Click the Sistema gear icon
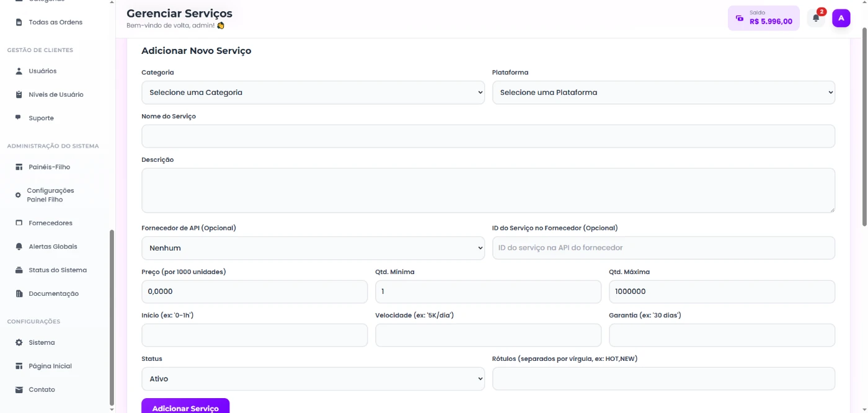 19,343
